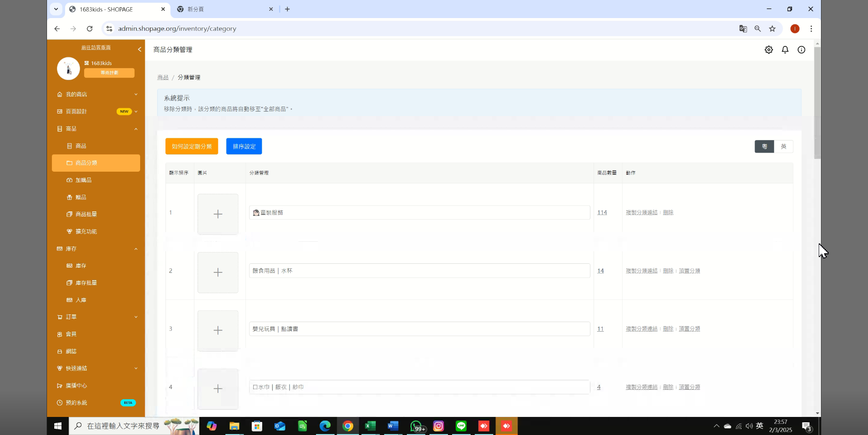Open product count 11 link
Screen dimensions: 868x435
600,329
